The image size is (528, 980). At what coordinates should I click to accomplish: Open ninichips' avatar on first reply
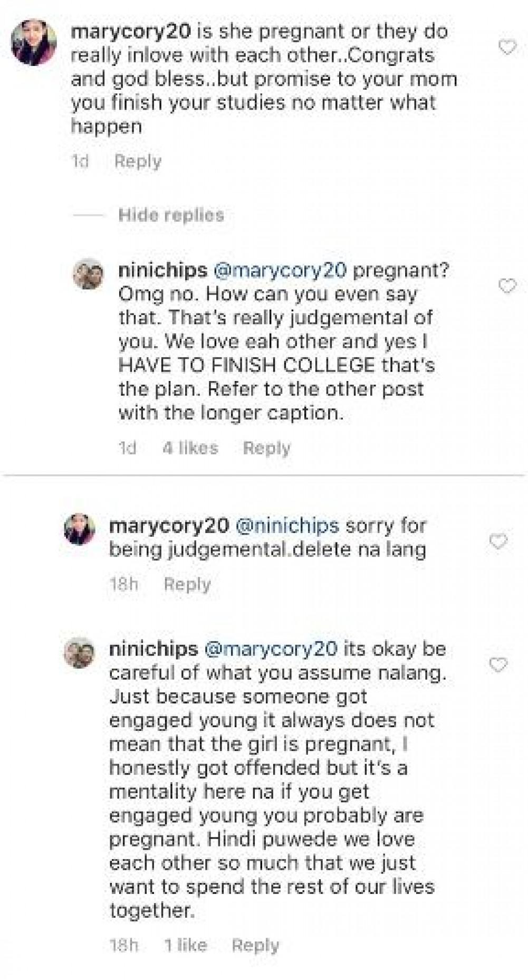[x=88, y=274]
